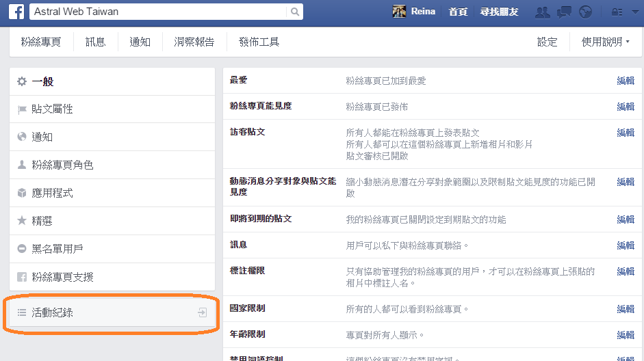The height and width of the screenshot is (361, 644).
Task: Open the friend requests icon
Action: click(x=543, y=12)
